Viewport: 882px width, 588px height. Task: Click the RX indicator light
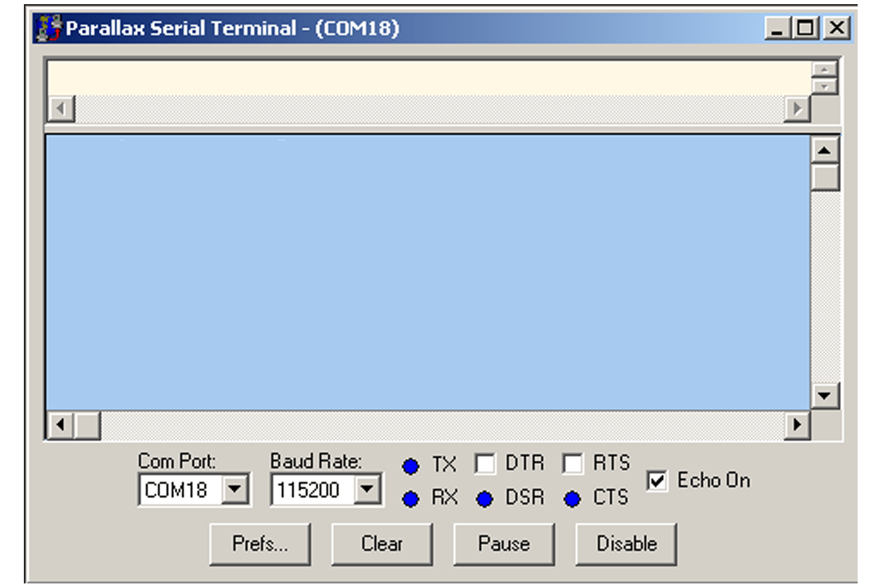[411, 499]
